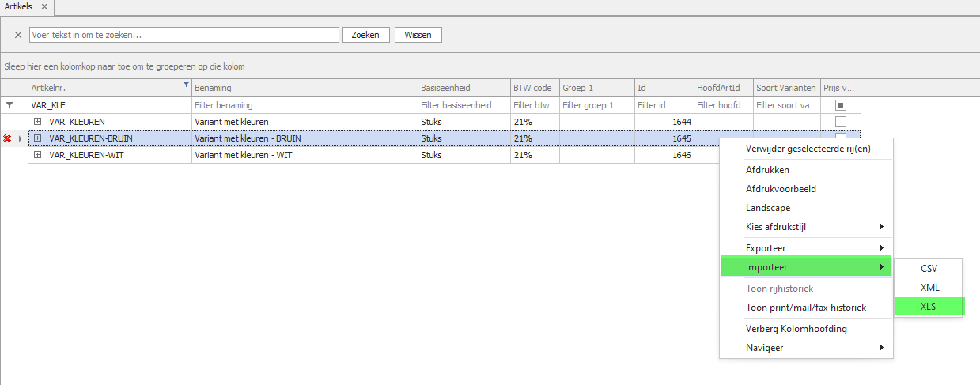The height and width of the screenshot is (385, 980).
Task: Click the Basiseenheid column header
Action: click(464, 88)
